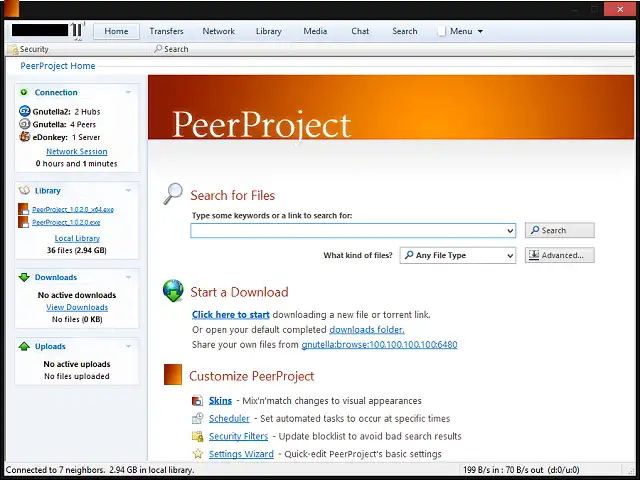Click the eDonkey network icon
Screen dimensions: 640x480
24,137
